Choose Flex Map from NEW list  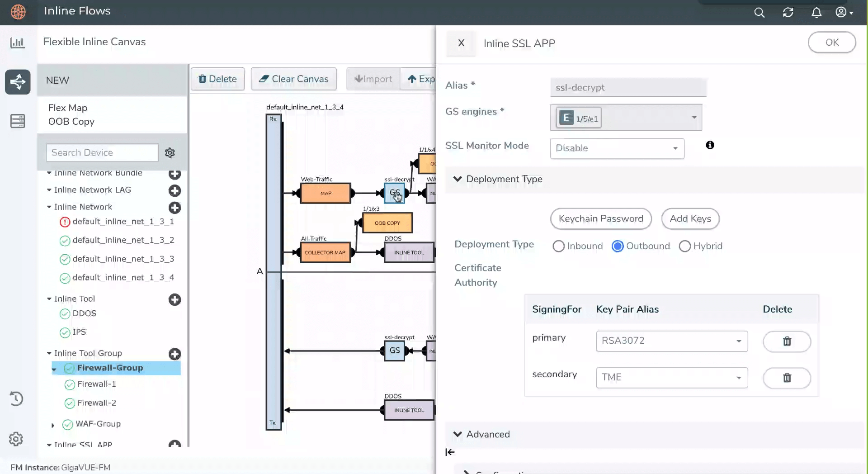click(x=68, y=108)
